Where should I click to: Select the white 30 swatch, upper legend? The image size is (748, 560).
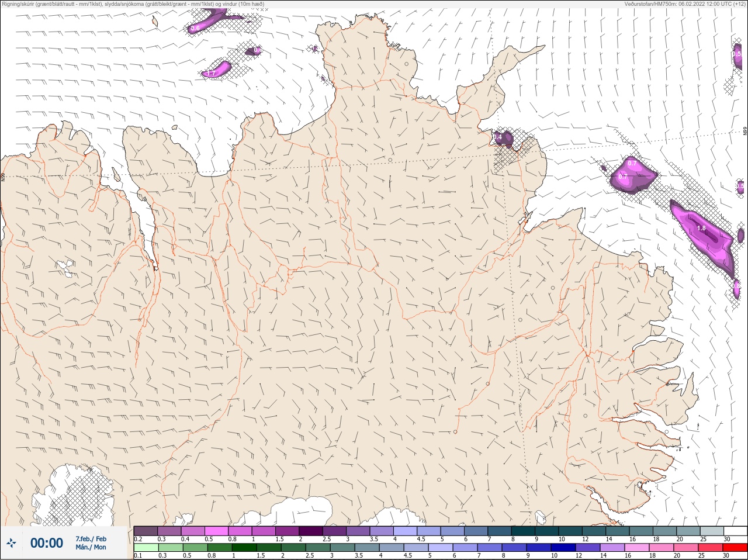735,531
